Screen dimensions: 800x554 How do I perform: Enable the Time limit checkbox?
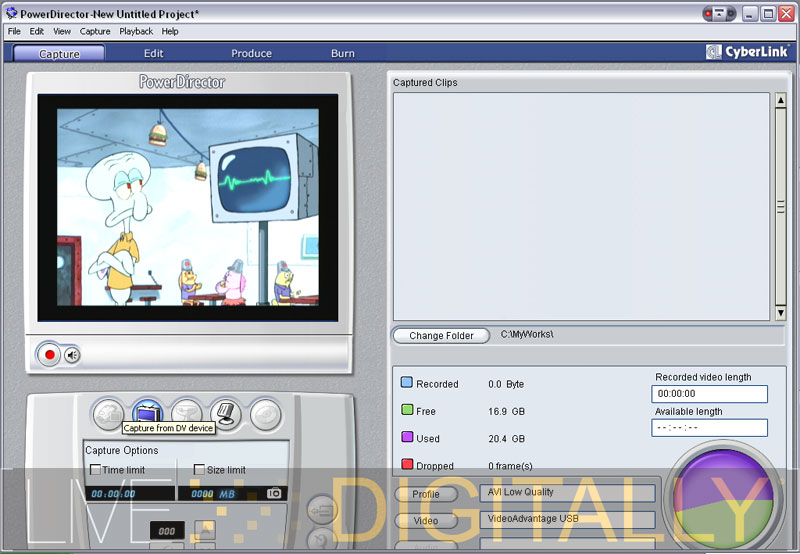click(95, 470)
